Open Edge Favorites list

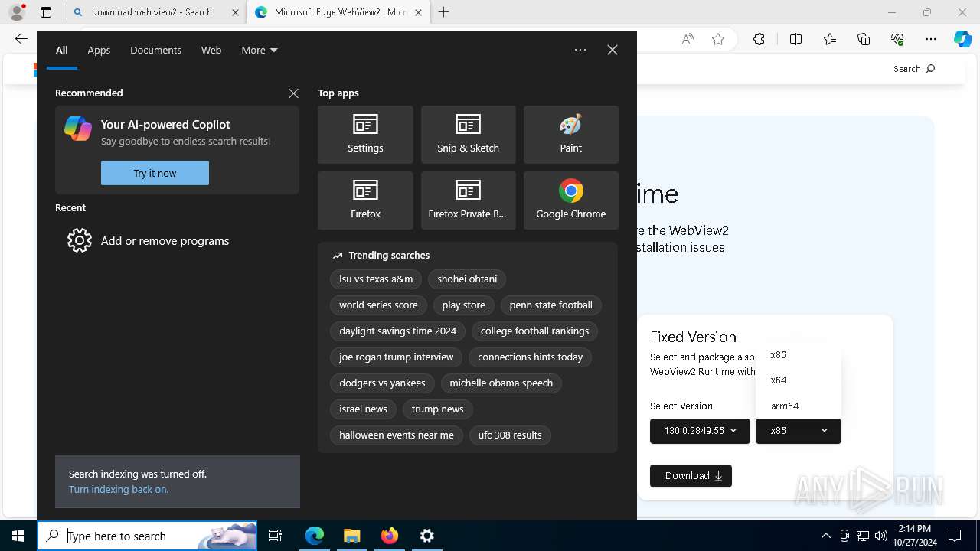[x=830, y=39]
